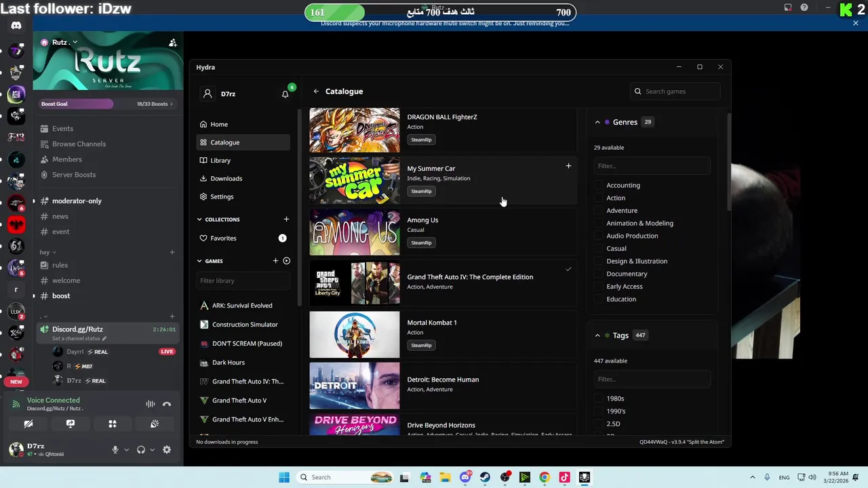Open Steam from the taskbar
The width and height of the screenshot is (868, 488).
click(x=485, y=477)
